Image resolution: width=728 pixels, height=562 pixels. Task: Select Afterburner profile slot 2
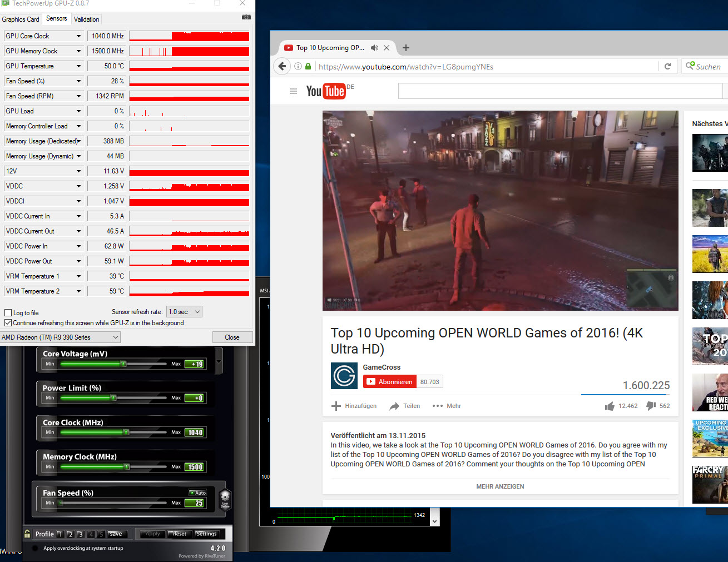70,534
